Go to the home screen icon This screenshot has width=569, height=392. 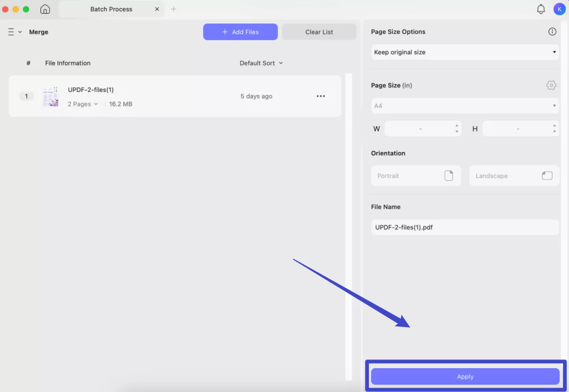(45, 9)
